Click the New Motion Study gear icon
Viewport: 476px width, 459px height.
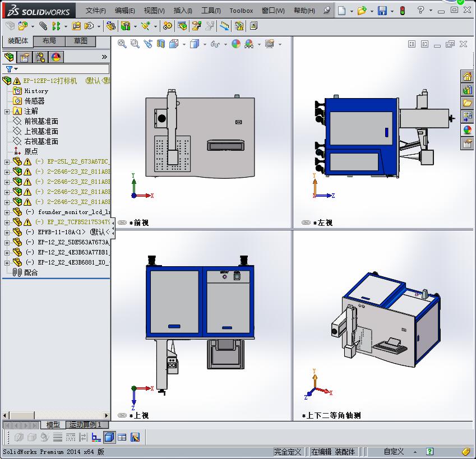(x=167, y=26)
